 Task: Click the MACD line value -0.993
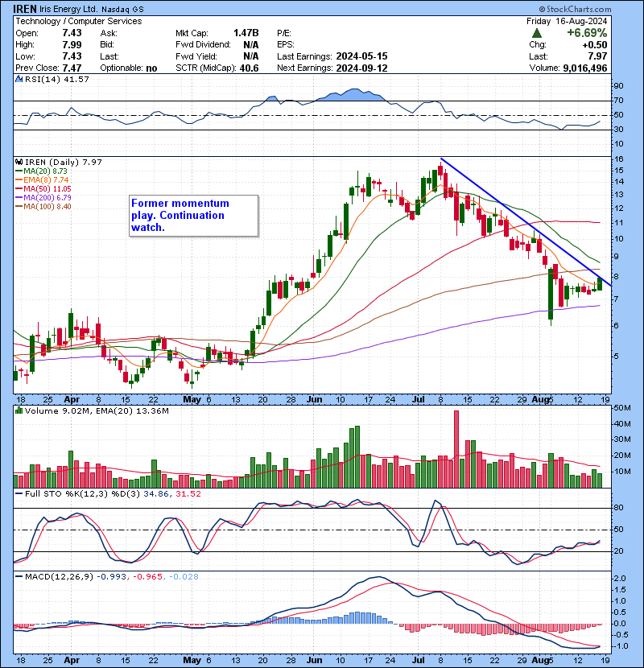pos(112,576)
